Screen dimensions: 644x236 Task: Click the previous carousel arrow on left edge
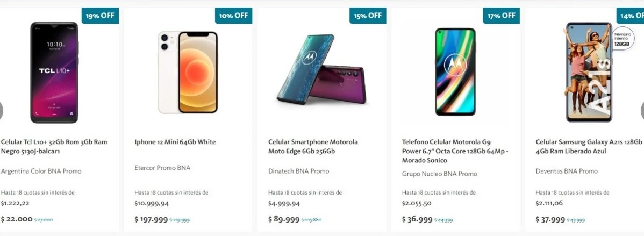point(2,110)
